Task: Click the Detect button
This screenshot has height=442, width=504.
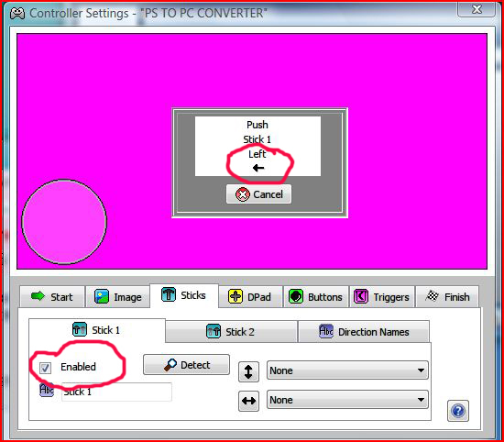Action: [x=186, y=364]
